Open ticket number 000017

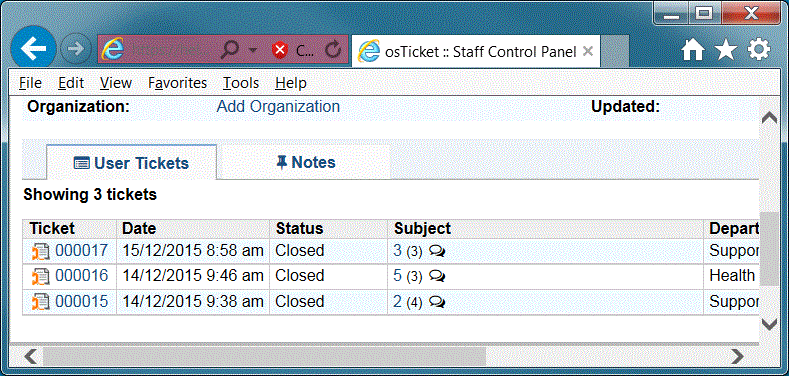pyautogui.click(x=82, y=250)
